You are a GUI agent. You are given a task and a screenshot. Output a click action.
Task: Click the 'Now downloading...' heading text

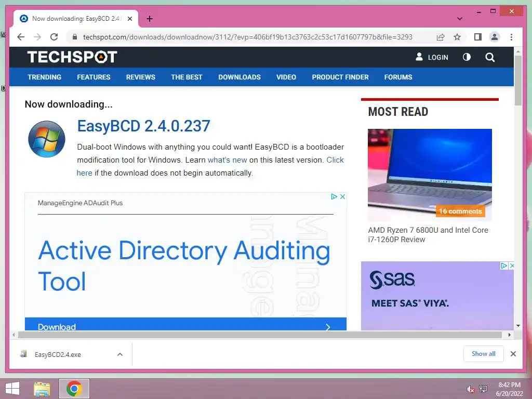[x=69, y=104]
